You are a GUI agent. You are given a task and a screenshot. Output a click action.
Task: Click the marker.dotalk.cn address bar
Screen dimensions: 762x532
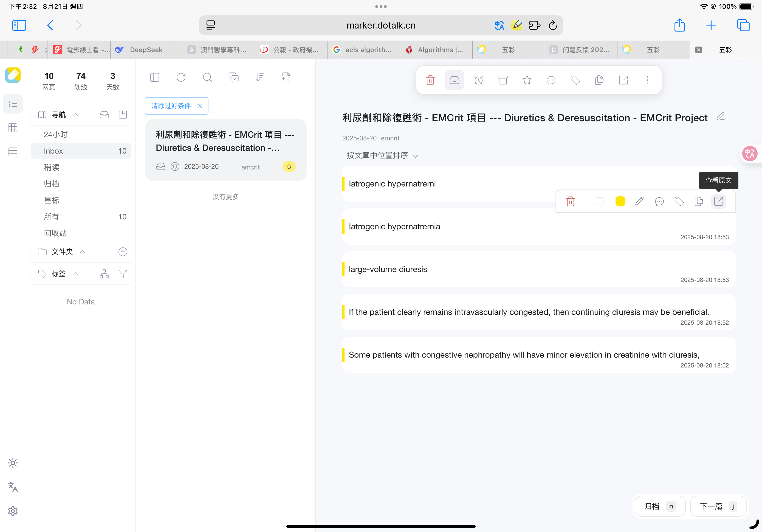(x=381, y=25)
